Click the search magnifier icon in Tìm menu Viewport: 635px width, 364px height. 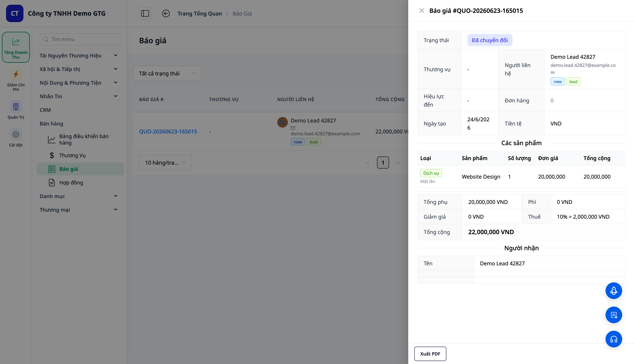coord(46,39)
